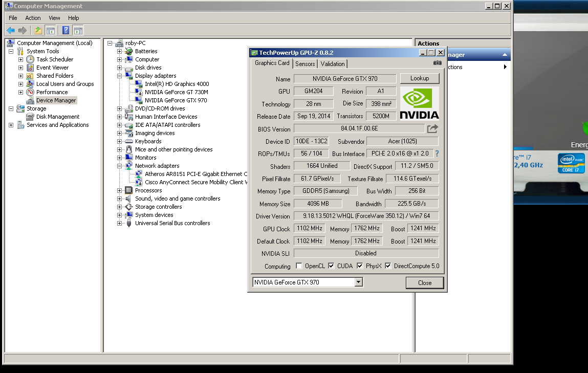Screen dimensions: 588x373
Task: Click the Driver Version field
Action: [365, 216]
